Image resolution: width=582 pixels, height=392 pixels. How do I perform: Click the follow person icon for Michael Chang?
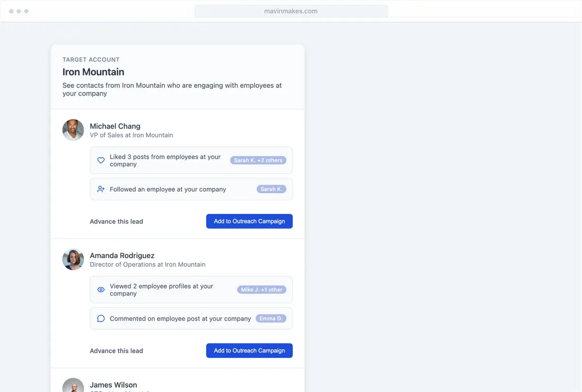[x=101, y=189]
